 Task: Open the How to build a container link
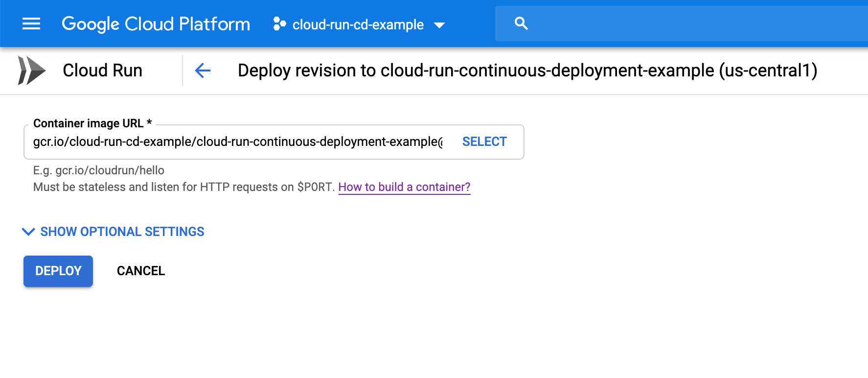[404, 187]
